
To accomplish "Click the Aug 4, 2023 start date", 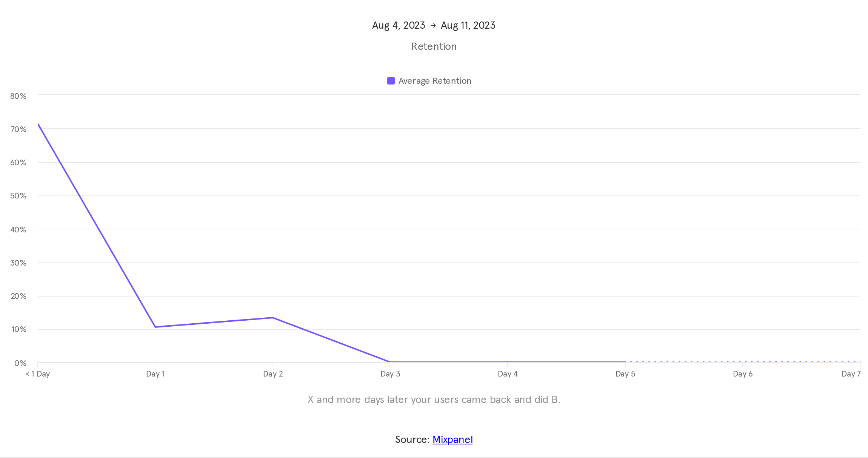I will click(x=399, y=25).
